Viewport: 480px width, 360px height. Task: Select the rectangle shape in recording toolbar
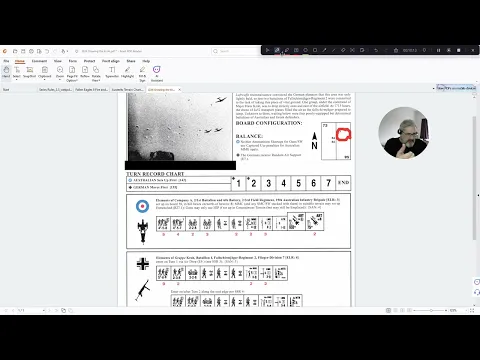pyautogui.click(x=315, y=50)
